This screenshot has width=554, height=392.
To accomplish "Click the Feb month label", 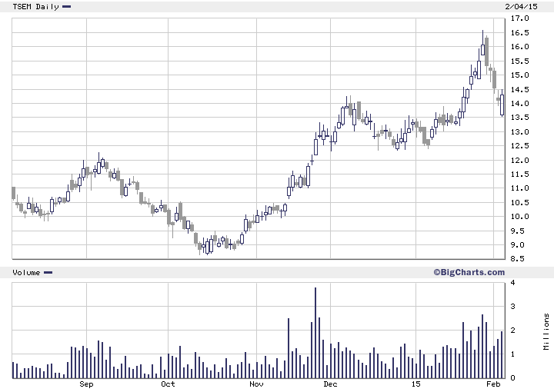I will [493, 384].
